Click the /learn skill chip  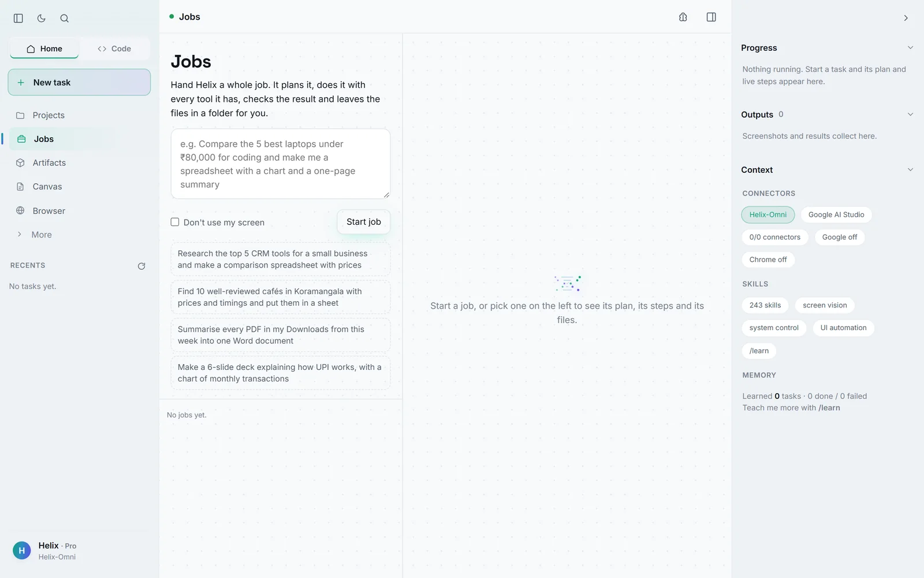(x=759, y=351)
